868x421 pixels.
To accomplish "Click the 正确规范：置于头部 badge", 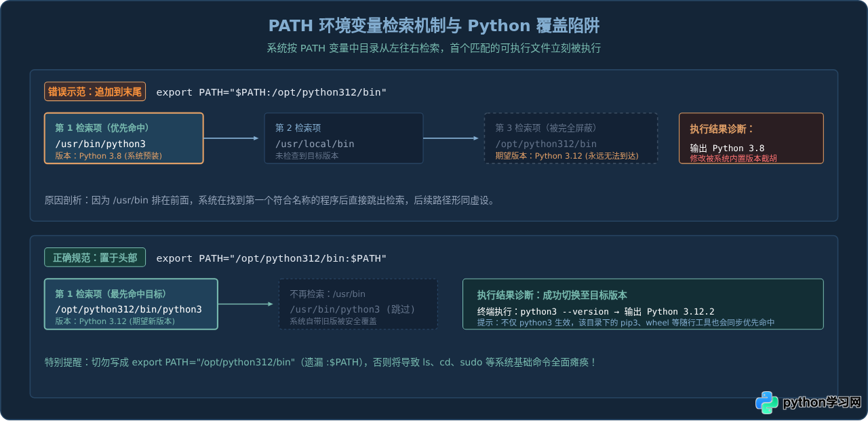I will coord(95,258).
